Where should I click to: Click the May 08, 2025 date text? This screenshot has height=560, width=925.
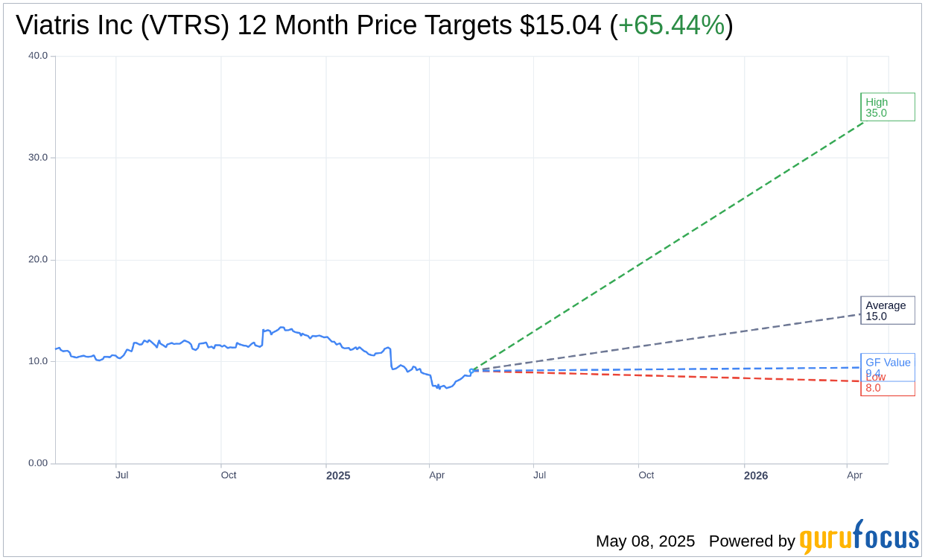point(645,541)
